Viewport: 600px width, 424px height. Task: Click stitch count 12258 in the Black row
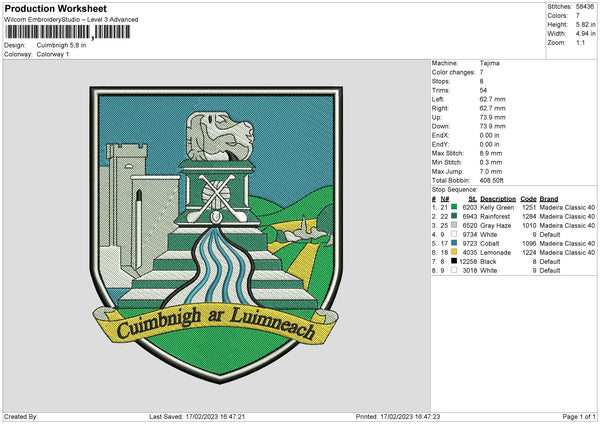point(468,261)
